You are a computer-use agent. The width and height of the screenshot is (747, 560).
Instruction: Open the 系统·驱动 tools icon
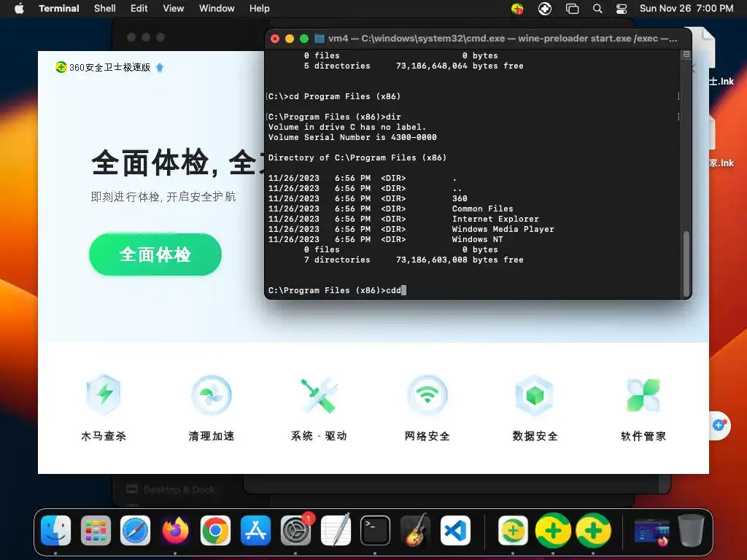pyautogui.click(x=320, y=395)
